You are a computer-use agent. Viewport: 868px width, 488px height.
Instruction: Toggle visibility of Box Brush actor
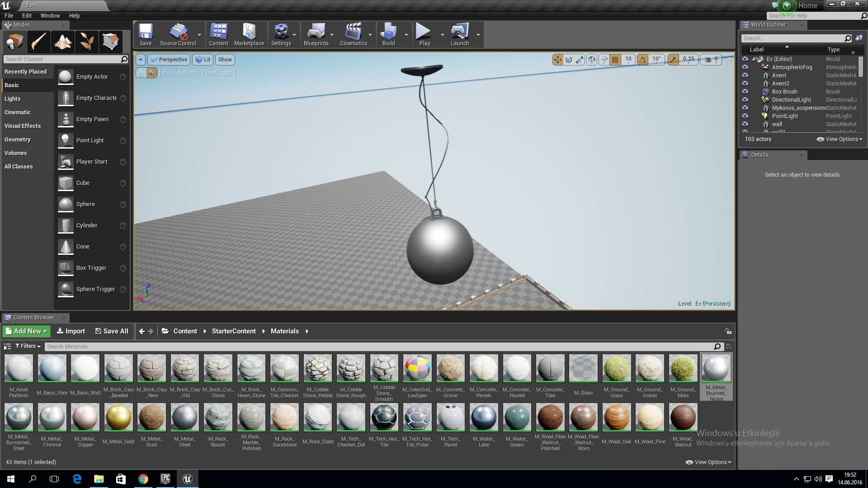point(745,91)
